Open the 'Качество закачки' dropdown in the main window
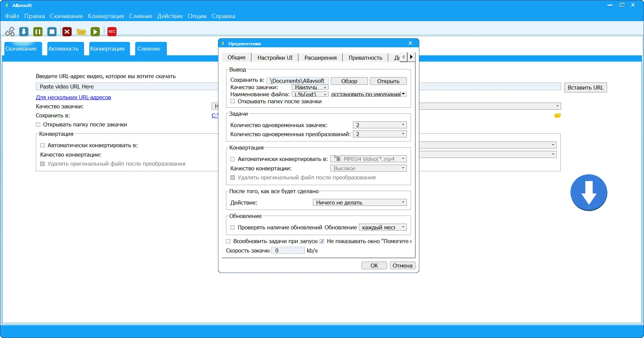The image size is (644, 338). click(557, 106)
